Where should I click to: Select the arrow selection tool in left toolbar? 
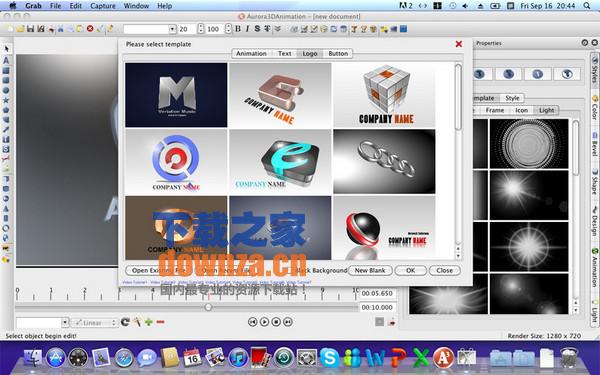pyautogui.click(x=7, y=49)
